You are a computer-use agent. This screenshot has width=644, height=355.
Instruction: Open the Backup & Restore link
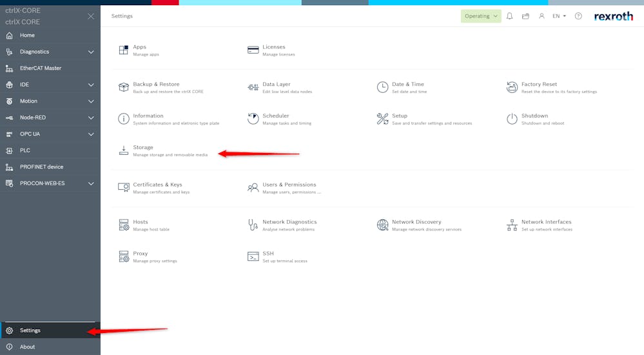click(156, 84)
